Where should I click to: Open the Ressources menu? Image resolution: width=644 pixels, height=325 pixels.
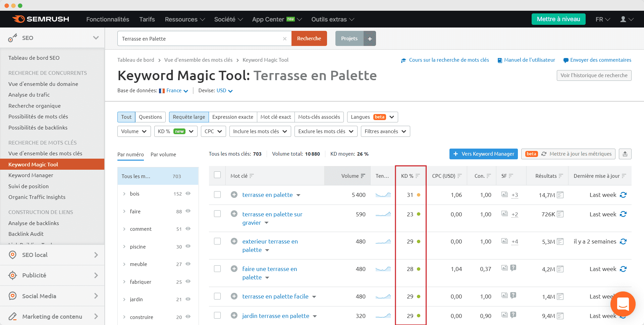185,19
